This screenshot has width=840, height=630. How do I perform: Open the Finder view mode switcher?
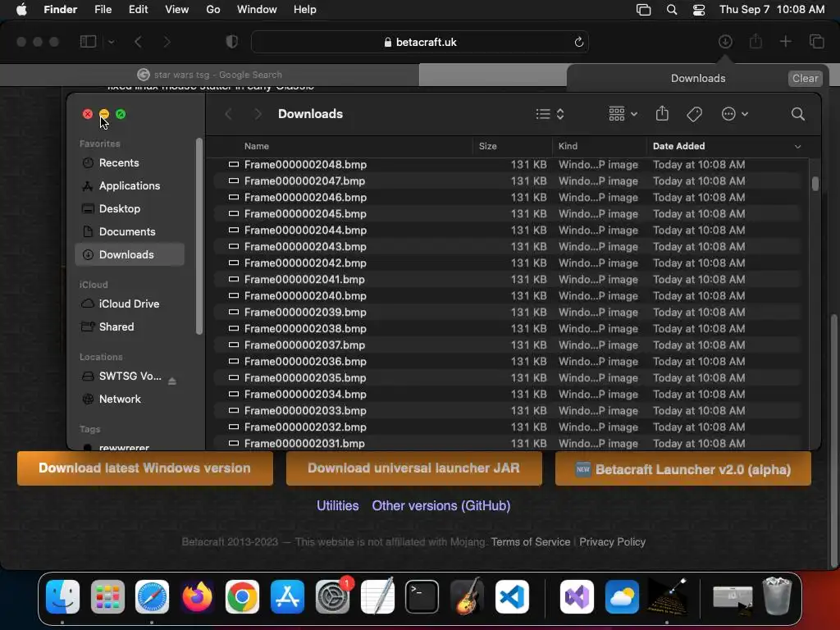[550, 114]
